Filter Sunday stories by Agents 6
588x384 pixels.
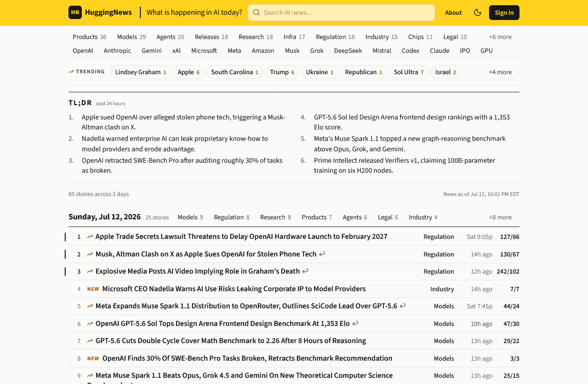point(355,217)
